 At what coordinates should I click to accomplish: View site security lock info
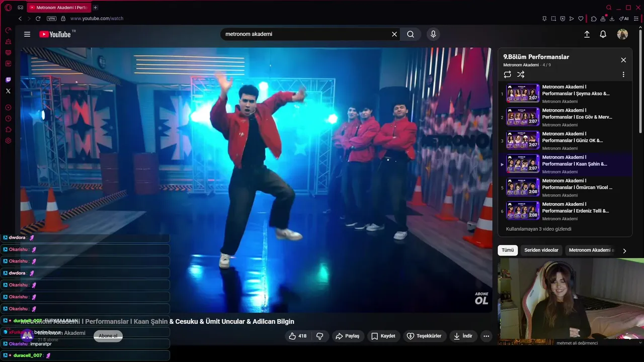click(63, 19)
